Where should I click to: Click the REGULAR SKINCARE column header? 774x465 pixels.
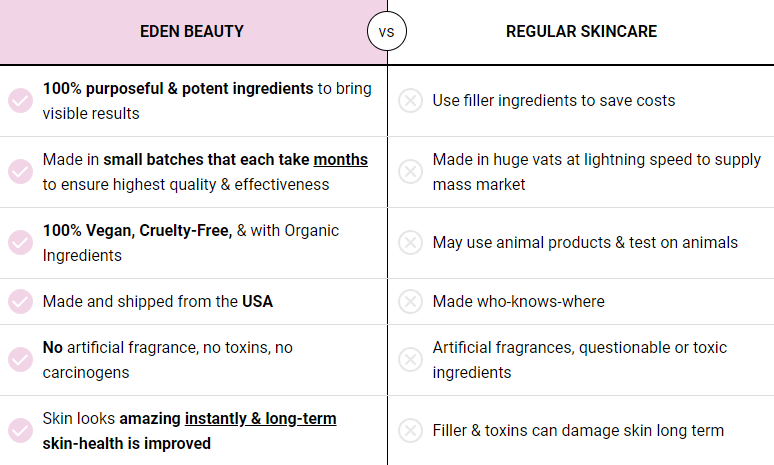pos(581,32)
